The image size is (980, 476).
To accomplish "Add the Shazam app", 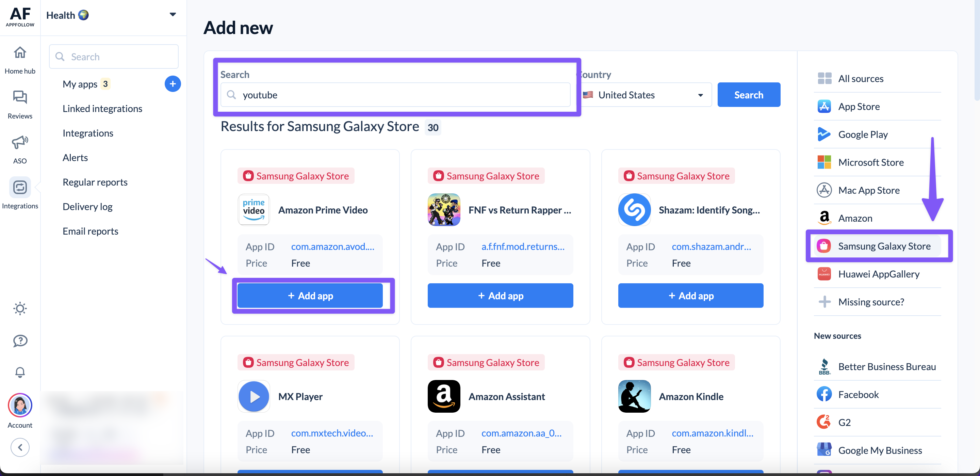I will (x=690, y=296).
